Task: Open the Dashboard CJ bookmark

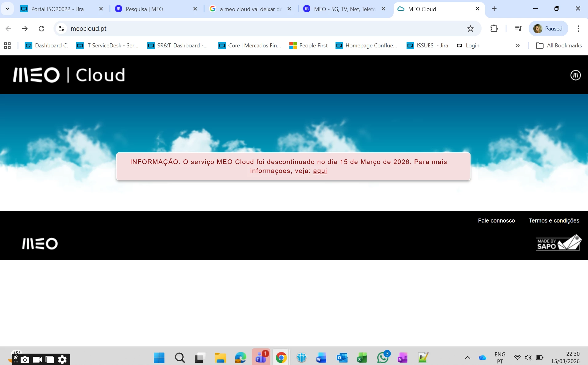Action: [47, 46]
